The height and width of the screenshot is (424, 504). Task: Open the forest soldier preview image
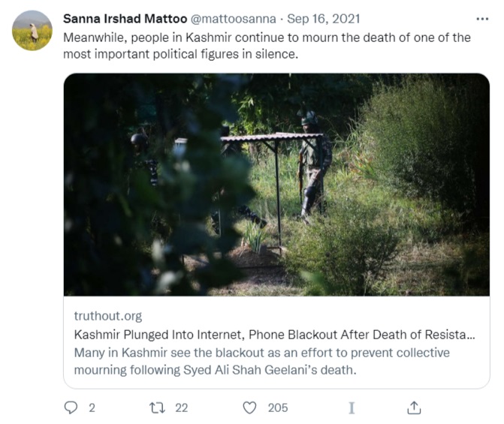point(276,184)
